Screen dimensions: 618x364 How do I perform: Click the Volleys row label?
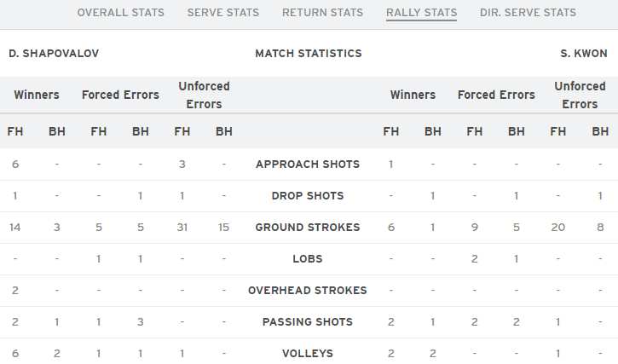click(x=308, y=354)
